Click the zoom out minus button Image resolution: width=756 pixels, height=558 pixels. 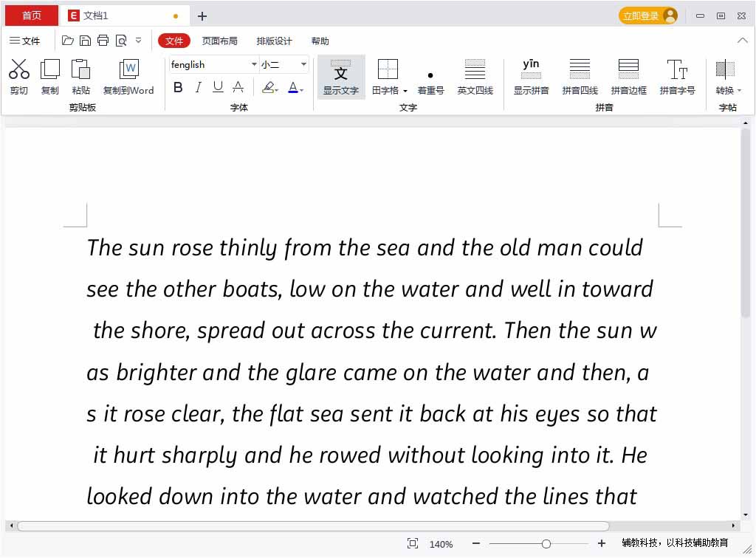[x=476, y=543]
